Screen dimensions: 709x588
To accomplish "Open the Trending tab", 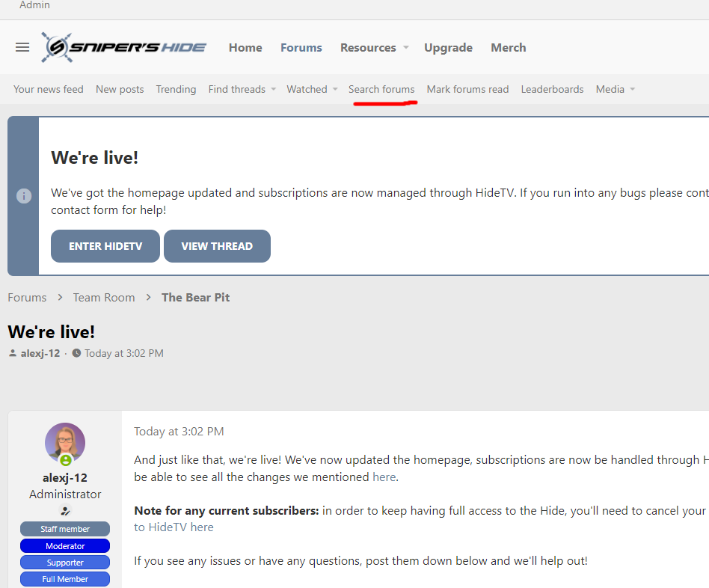I will pyautogui.click(x=176, y=89).
